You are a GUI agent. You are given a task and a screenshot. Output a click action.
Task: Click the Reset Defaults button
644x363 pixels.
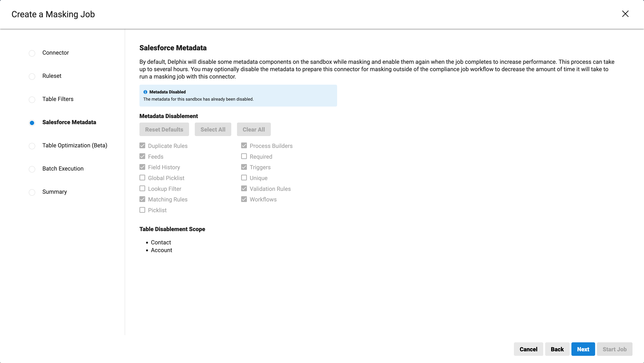coord(164,129)
